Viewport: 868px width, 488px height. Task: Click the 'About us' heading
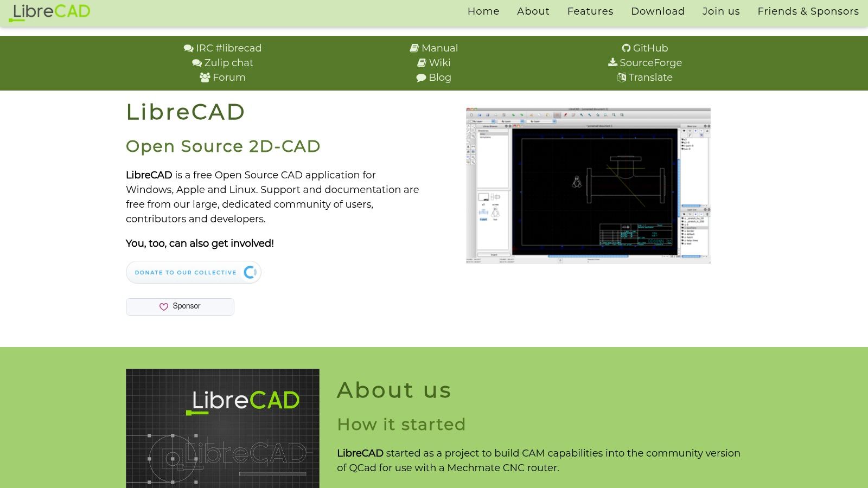pyautogui.click(x=394, y=390)
